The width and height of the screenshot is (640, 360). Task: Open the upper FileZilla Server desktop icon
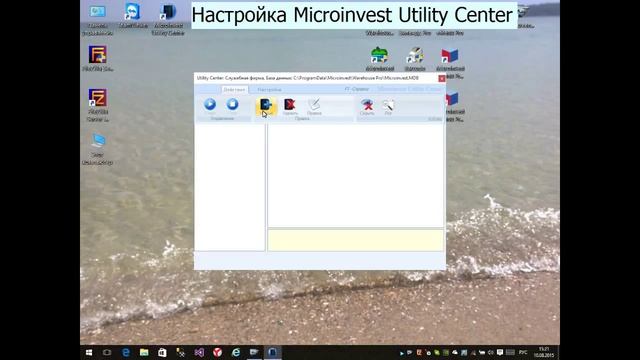[98, 59]
